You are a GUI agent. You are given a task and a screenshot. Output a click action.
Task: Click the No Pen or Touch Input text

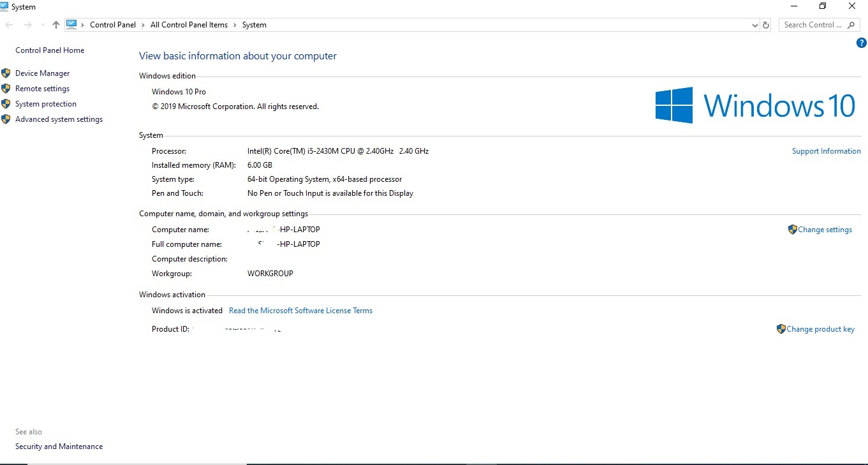click(x=330, y=193)
